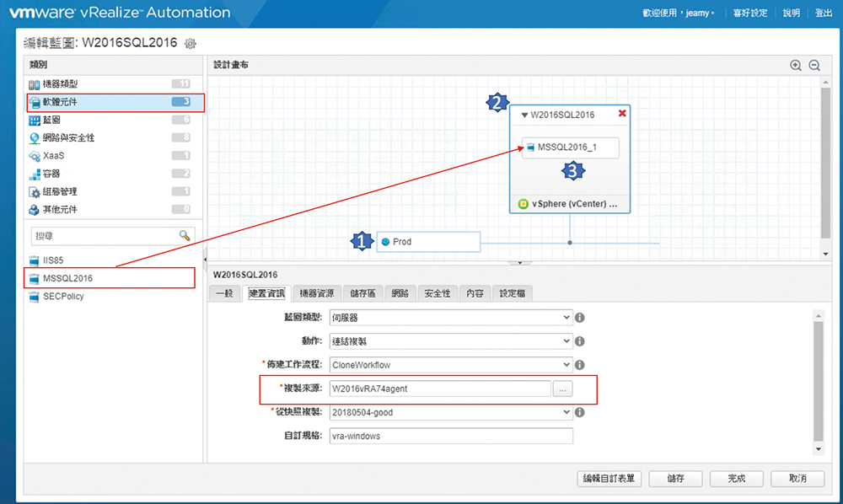
Task: Click the canvas vertical scrollbar
Action: pos(826,163)
